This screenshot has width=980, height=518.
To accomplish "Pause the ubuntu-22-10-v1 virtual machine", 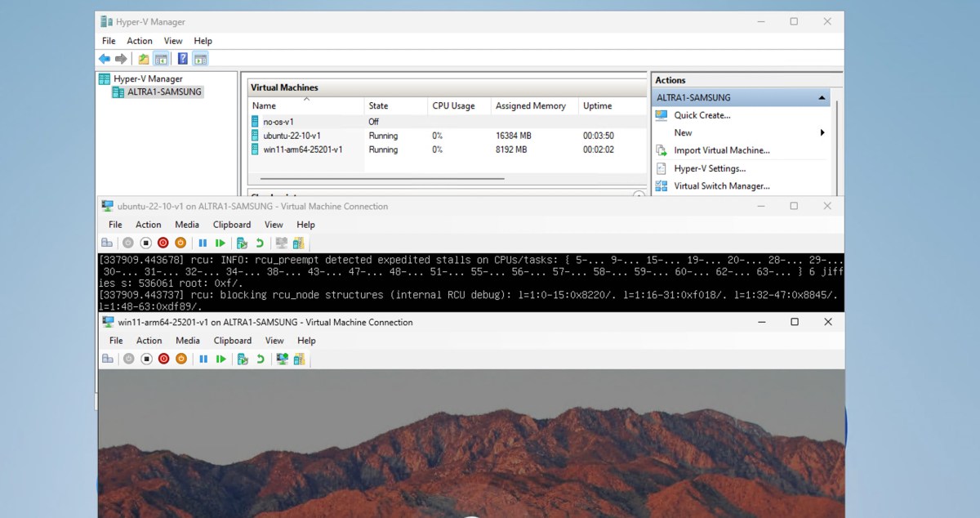I will (203, 243).
